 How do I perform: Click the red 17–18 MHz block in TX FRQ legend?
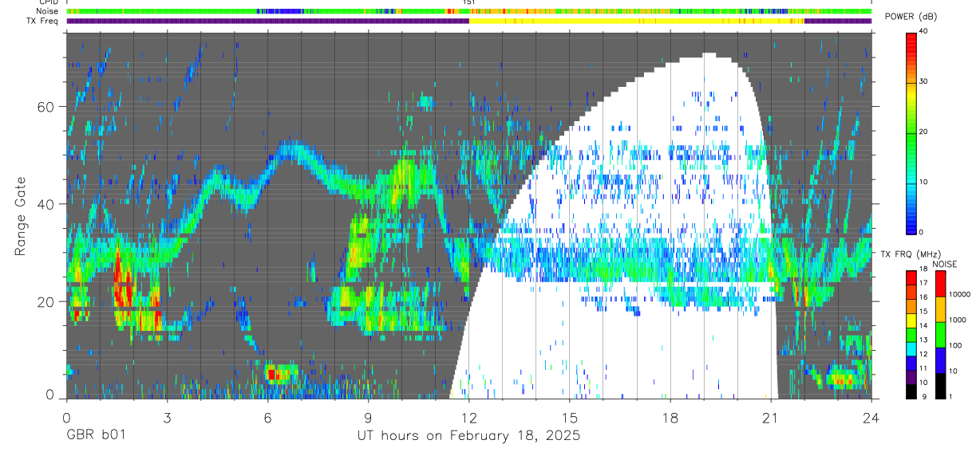pyautogui.click(x=911, y=278)
